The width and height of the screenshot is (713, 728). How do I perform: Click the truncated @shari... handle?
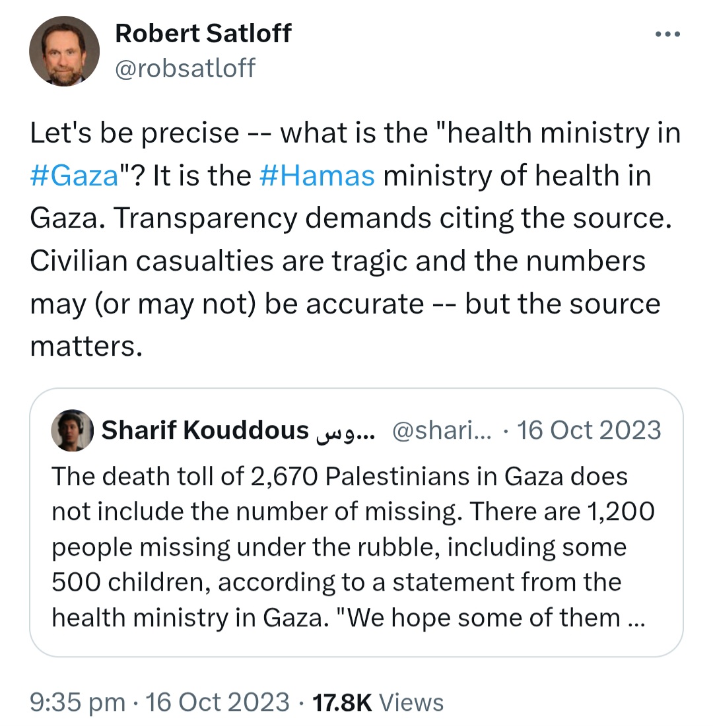[x=442, y=430]
